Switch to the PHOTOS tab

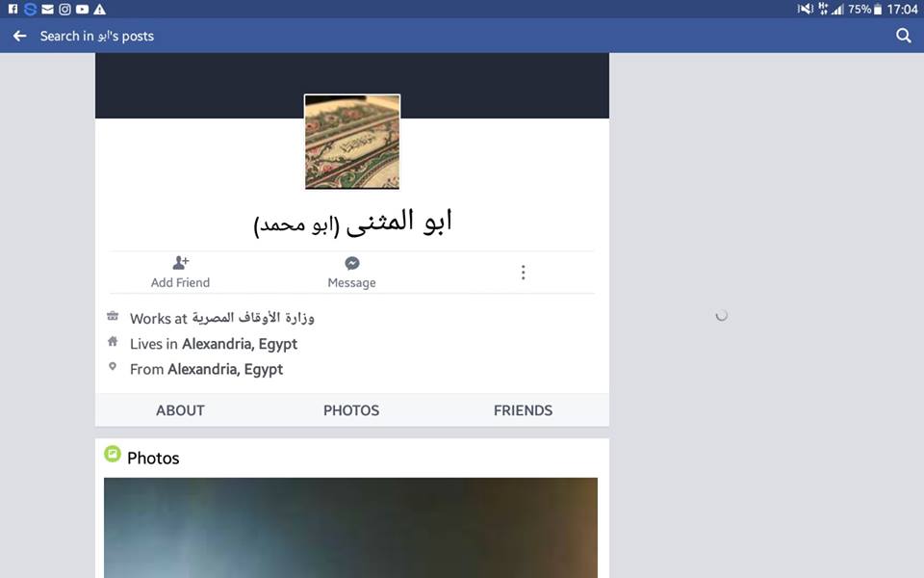(x=351, y=410)
